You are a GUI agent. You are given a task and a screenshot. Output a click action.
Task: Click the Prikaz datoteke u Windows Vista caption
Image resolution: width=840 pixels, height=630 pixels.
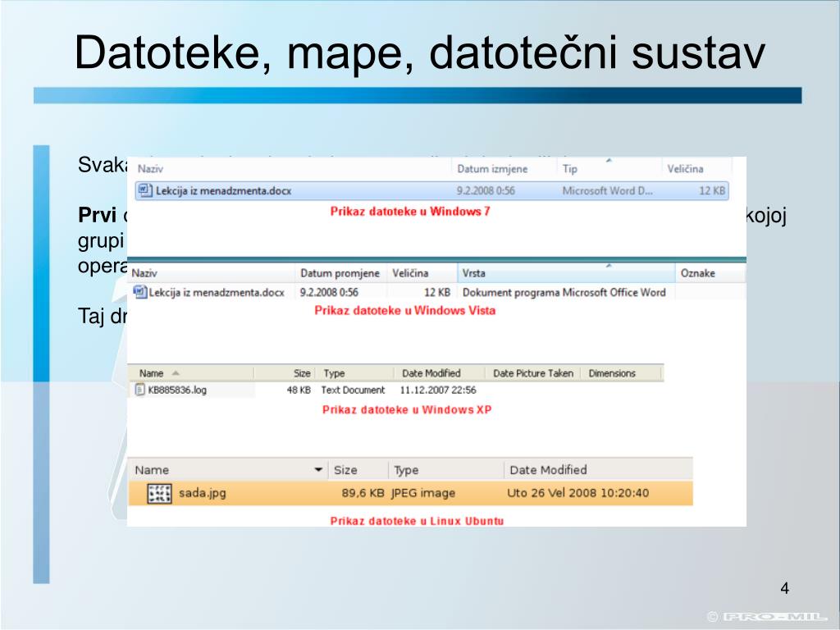tap(404, 311)
